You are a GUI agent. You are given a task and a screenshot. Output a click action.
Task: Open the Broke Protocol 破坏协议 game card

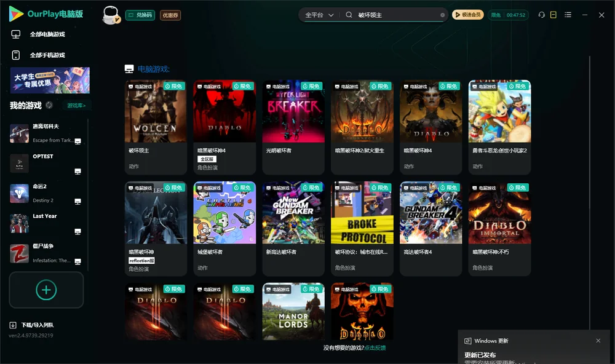click(362, 229)
